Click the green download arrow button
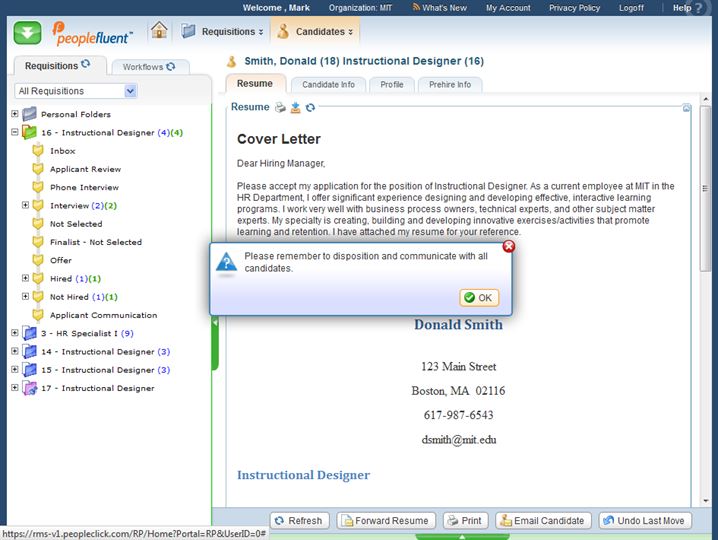718x540 pixels. click(27, 32)
